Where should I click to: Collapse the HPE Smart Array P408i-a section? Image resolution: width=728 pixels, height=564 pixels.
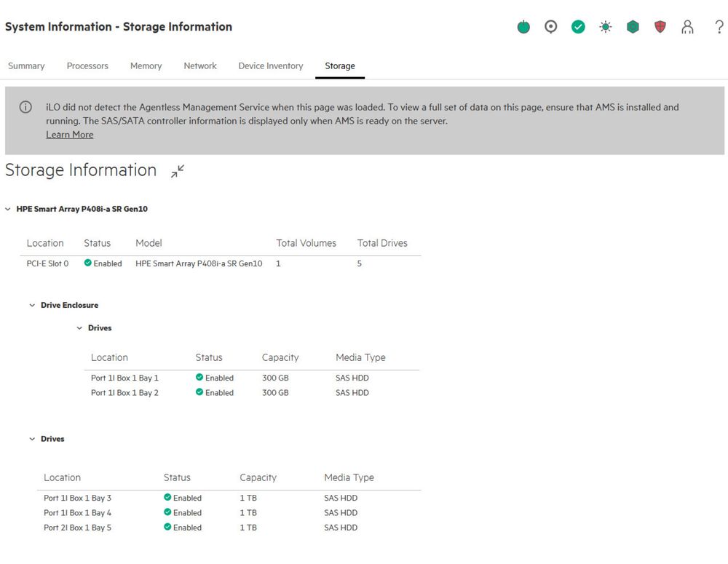8,210
